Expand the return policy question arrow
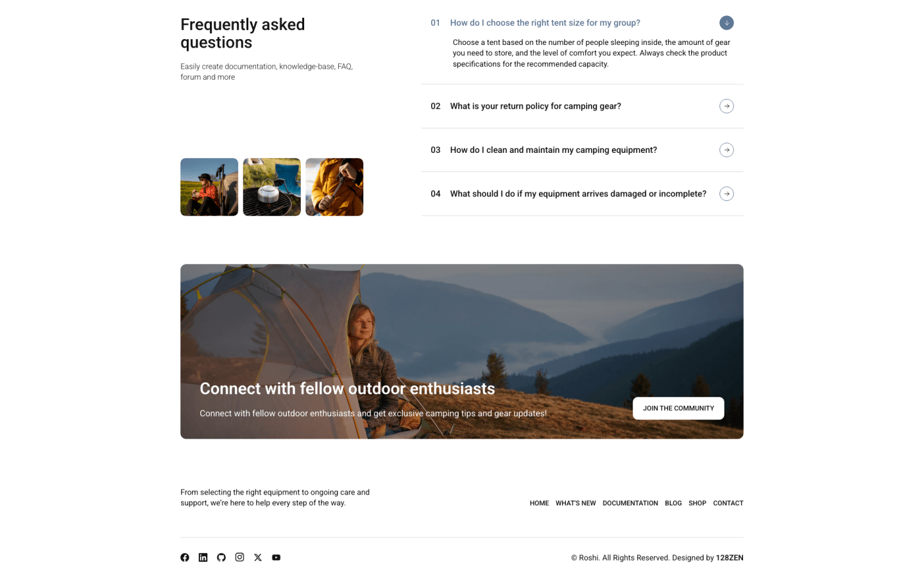The width and height of the screenshot is (924, 578). pos(726,106)
